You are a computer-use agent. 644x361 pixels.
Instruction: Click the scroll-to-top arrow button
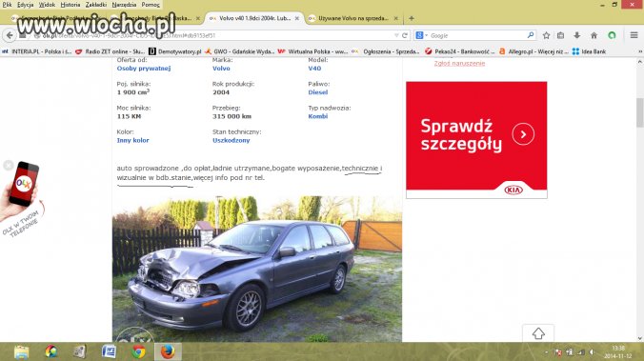(x=538, y=333)
